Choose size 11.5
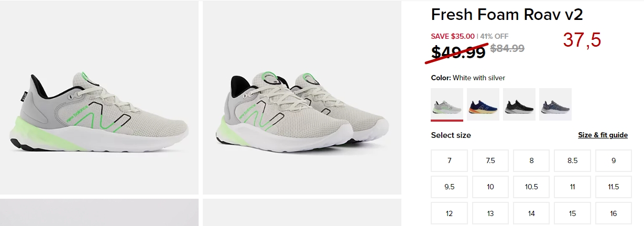This screenshot has width=644, height=226. pos(614,187)
